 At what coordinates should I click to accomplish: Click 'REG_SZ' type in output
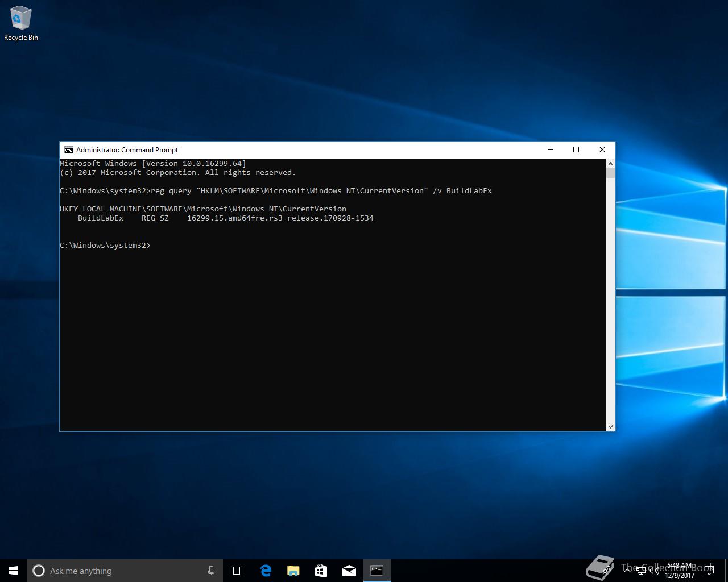[155, 218]
